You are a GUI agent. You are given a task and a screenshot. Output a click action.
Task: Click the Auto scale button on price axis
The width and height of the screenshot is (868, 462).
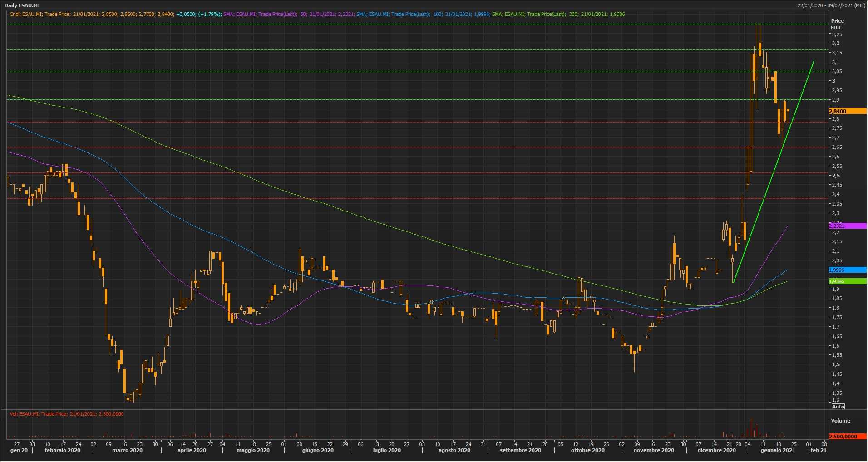[x=838, y=406]
